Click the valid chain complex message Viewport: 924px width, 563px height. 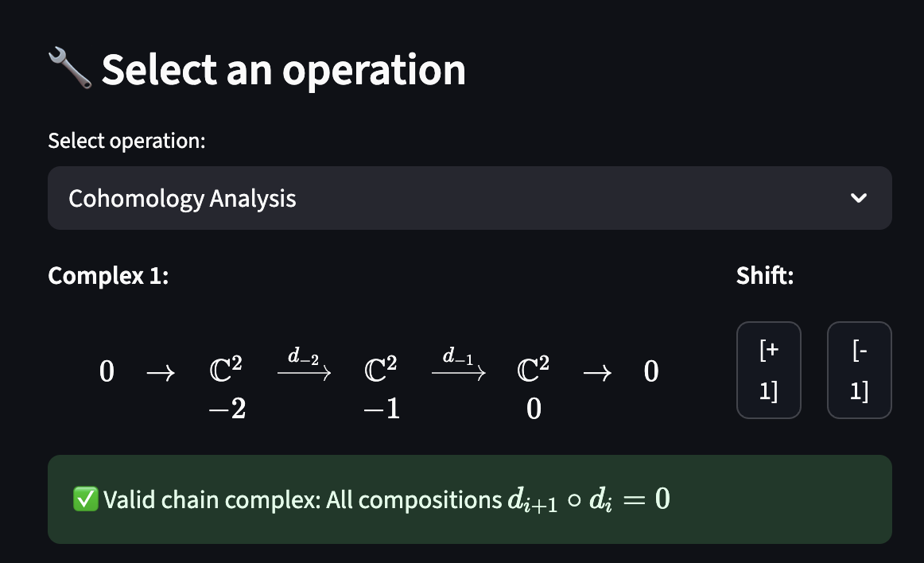[470, 499]
